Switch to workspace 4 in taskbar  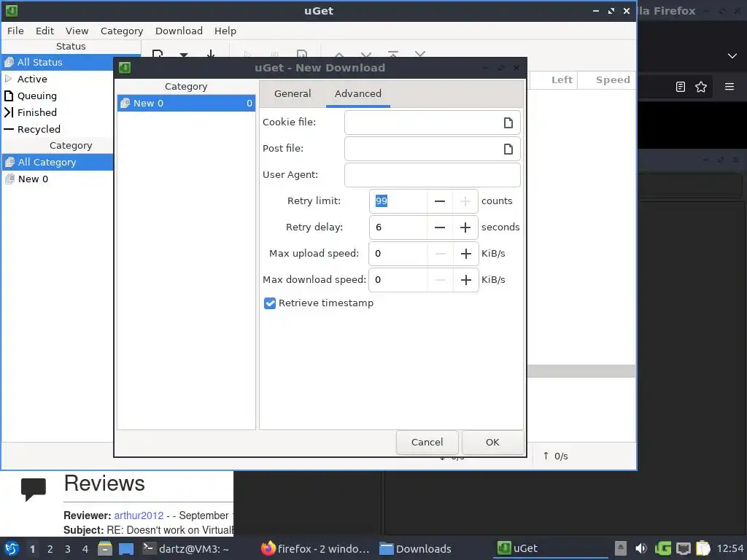click(85, 549)
